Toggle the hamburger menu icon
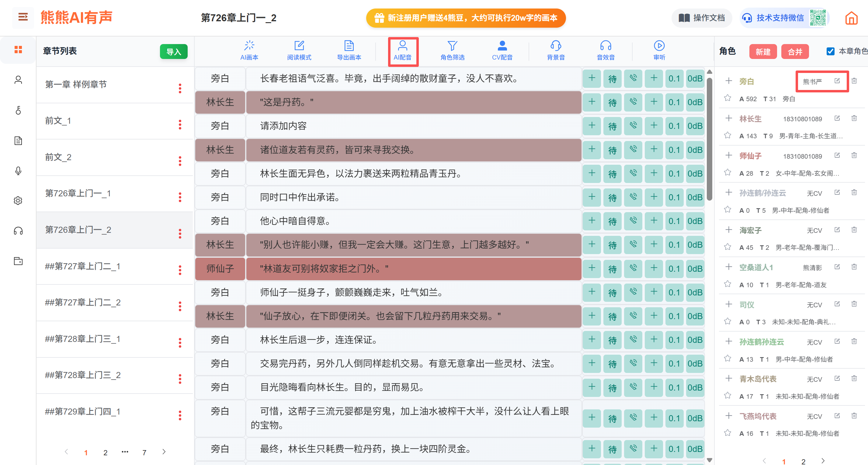The width and height of the screenshot is (868, 465). pyautogui.click(x=23, y=17)
